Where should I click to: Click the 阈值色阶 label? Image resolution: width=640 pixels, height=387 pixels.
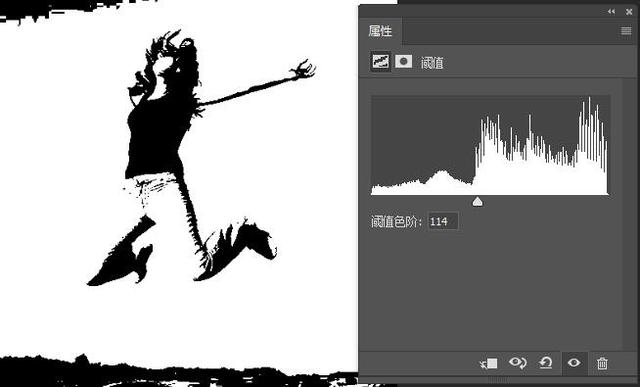396,222
